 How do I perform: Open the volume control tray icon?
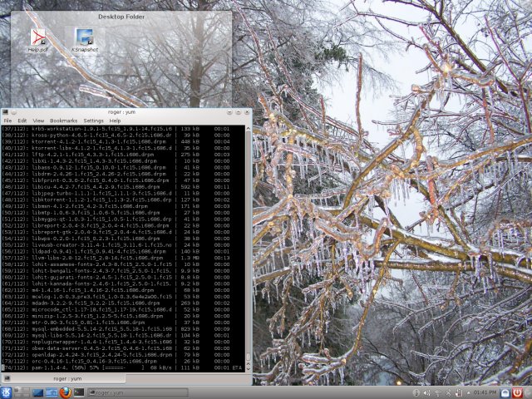click(426, 393)
